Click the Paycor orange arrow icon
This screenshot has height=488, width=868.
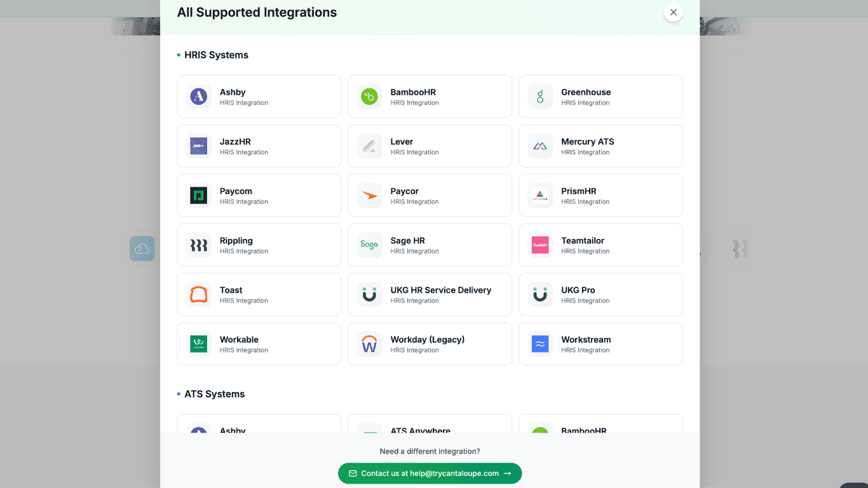369,196
